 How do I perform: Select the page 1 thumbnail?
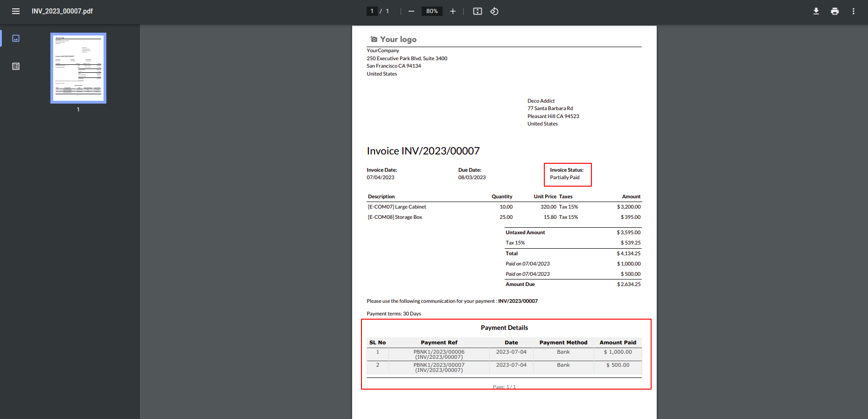tap(78, 68)
